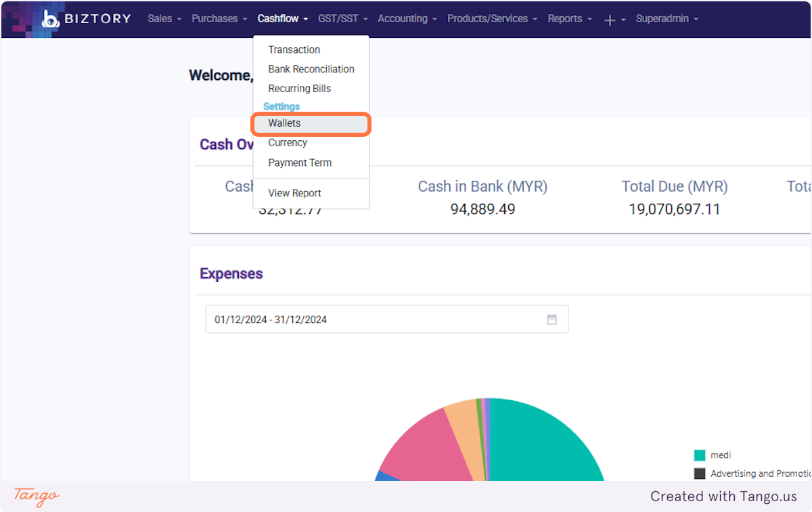Expand the GST/SST menu
The image size is (812, 512).
click(343, 19)
